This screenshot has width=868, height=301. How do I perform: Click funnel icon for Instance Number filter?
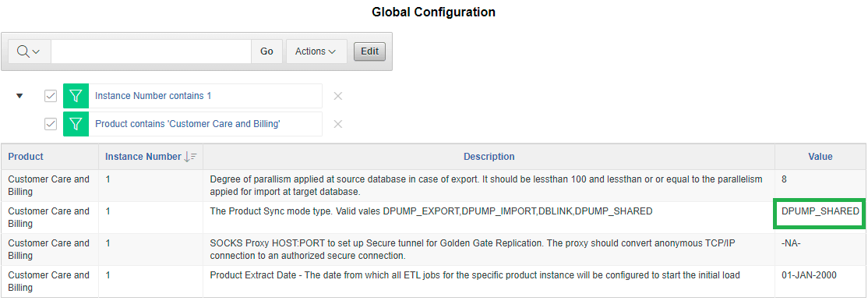[x=76, y=96]
